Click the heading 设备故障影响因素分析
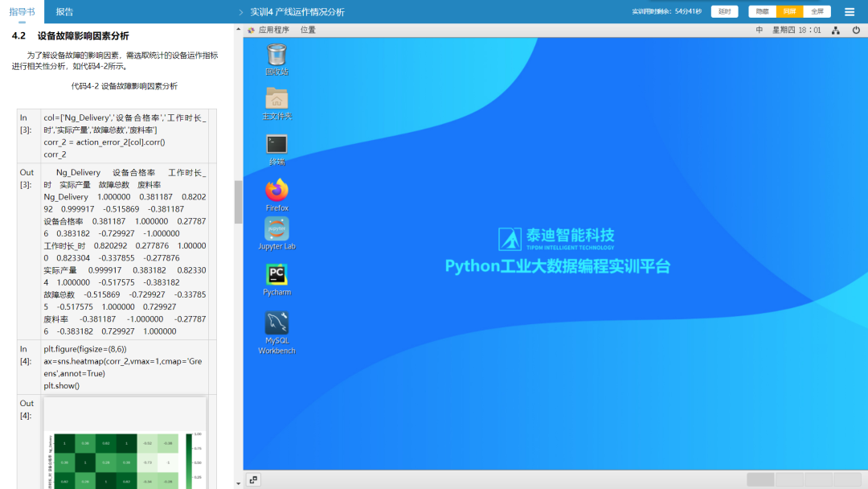Image resolution: width=868 pixels, height=489 pixels. click(x=83, y=36)
